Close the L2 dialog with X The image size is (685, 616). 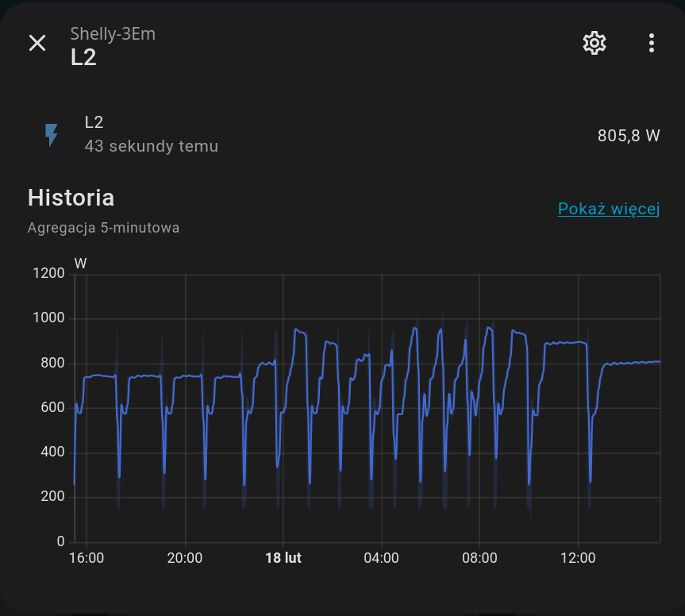click(37, 43)
